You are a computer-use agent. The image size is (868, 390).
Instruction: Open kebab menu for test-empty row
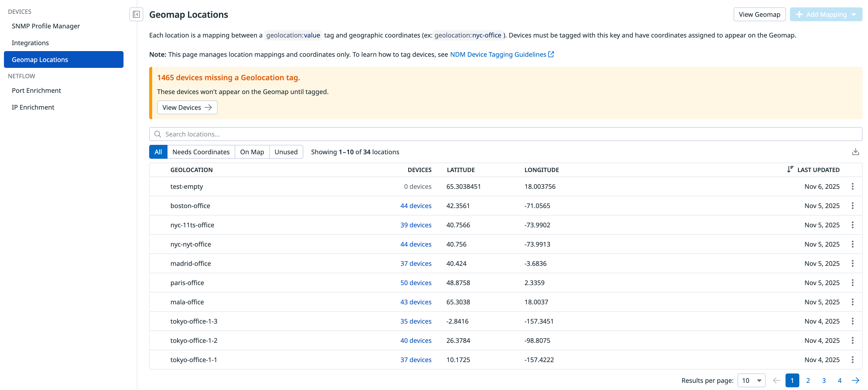click(x=852, y=187)
